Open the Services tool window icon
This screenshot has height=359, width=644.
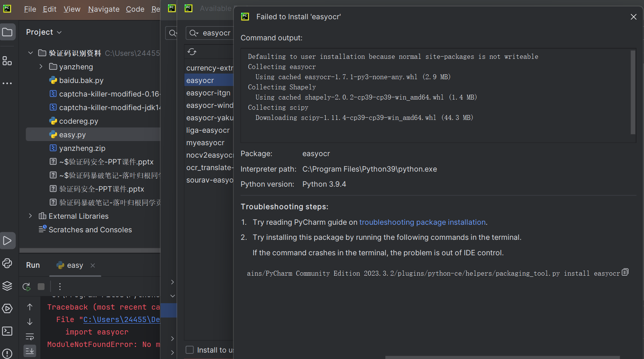7,308
